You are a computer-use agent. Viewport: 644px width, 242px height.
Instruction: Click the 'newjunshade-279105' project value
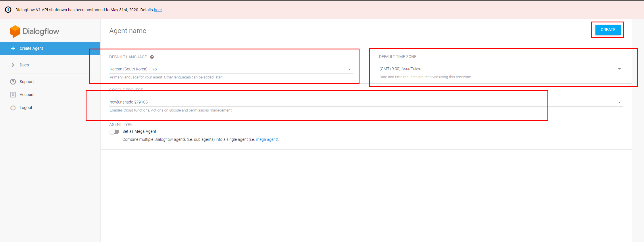pos(129,102)
